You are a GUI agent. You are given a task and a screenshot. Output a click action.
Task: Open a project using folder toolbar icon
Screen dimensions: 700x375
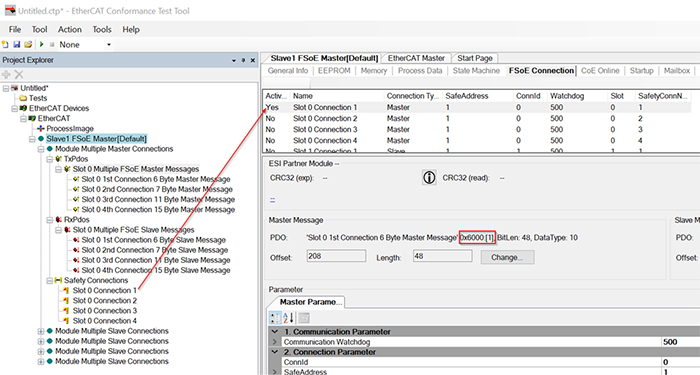pos(28,45)
